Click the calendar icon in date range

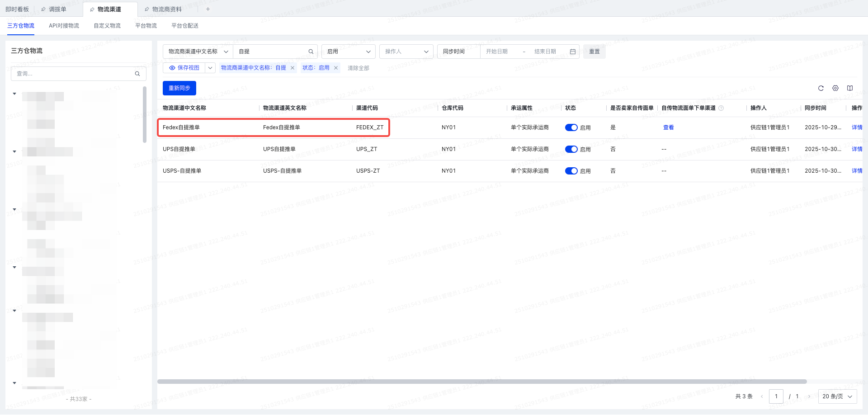pyautogui.click(x=573, y=52)
